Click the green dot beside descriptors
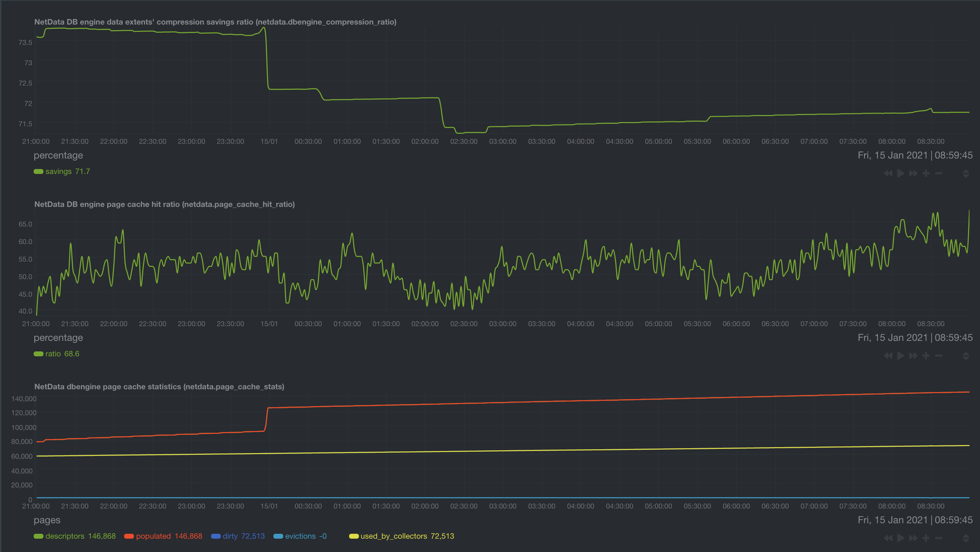 coord(38,536)
